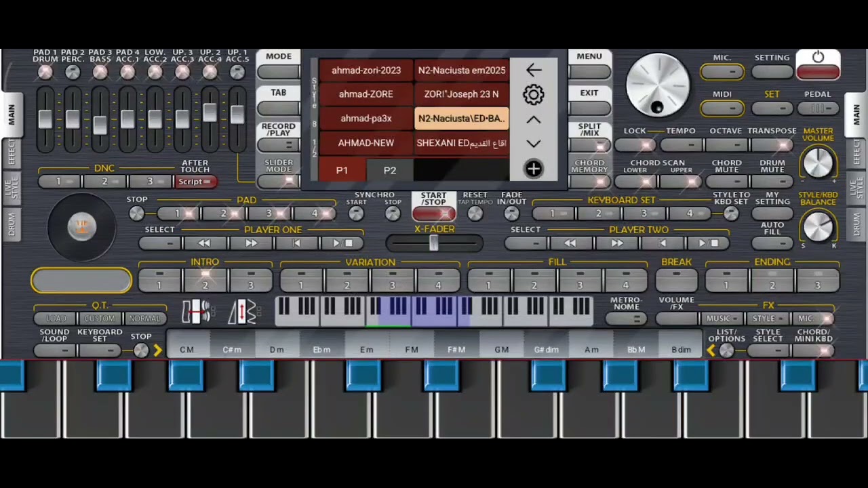
Task: Fast-forward Player One
Action: tap(250, 243)
